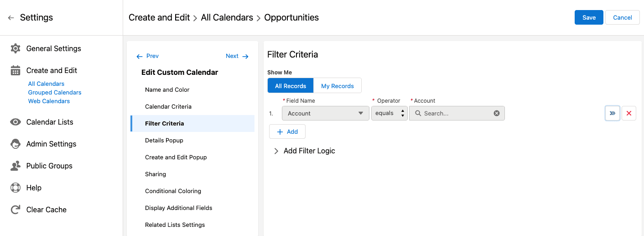This screenshot has height=236, width=644.
Task: Go to Details Popup step
Action: coord(164,140)
